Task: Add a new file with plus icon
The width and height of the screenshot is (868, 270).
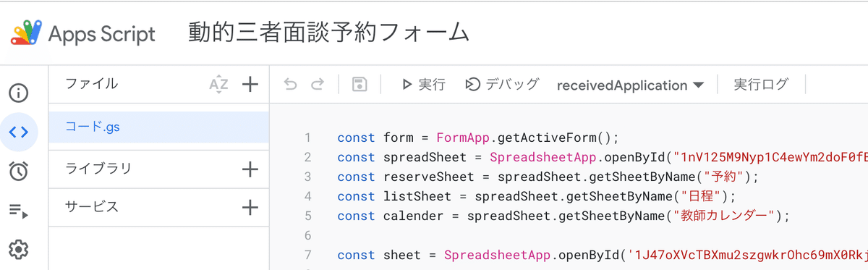Action: pos(250,84)
